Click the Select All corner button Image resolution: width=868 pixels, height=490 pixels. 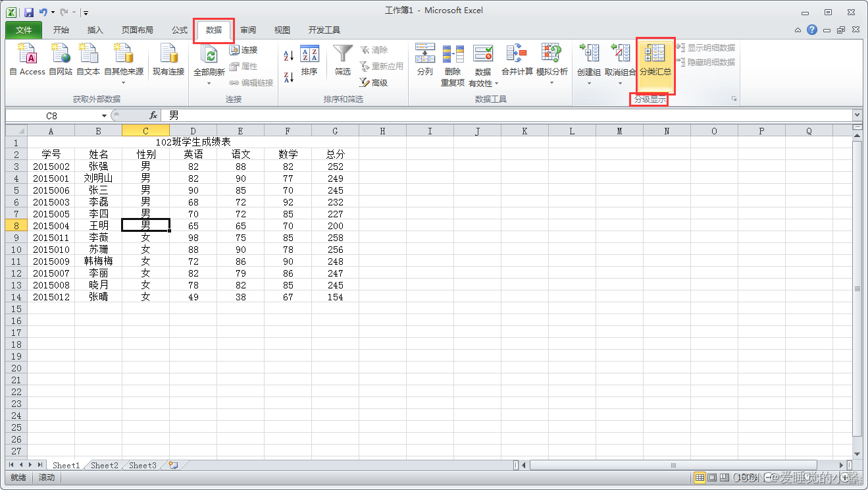[x=16, y=130]
